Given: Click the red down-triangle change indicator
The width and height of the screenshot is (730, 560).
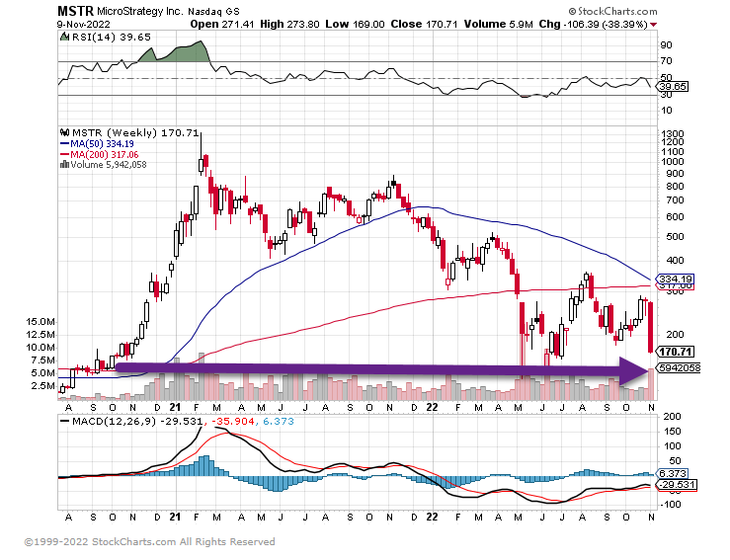Looking at the screenshot, I should [x=654, y=25].
